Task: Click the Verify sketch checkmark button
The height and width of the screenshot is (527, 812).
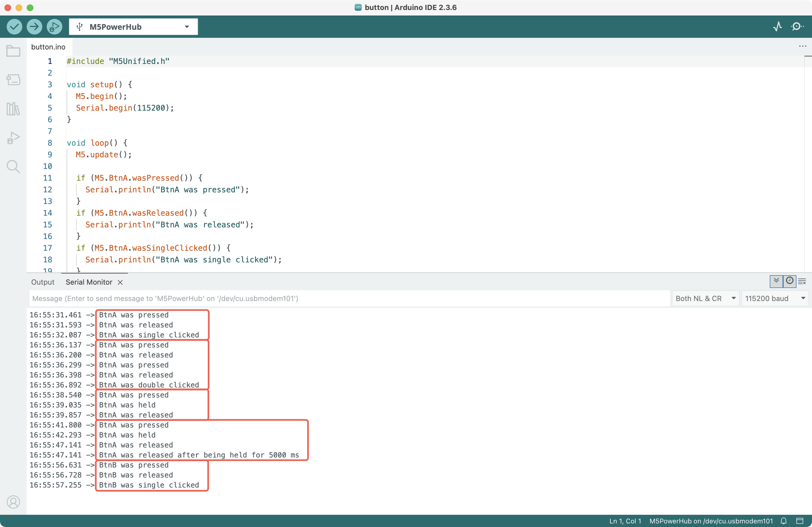Action: pos(14,27)
